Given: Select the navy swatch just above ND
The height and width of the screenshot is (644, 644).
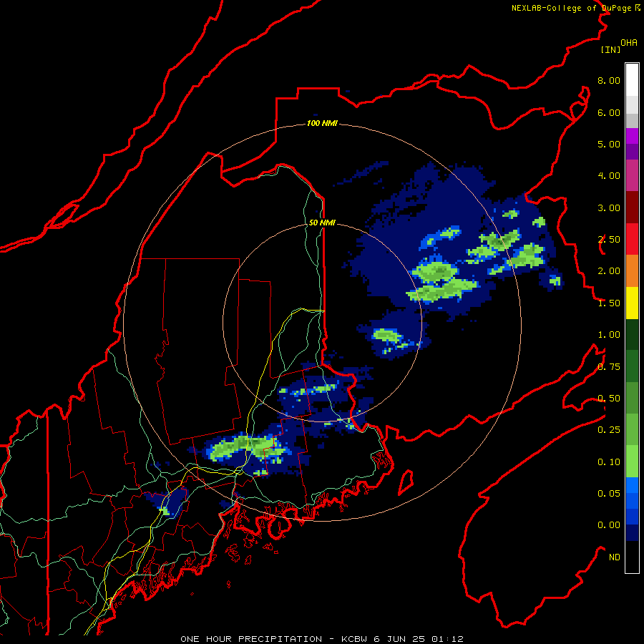Looking at the screenshot, I should pos(632,532).
